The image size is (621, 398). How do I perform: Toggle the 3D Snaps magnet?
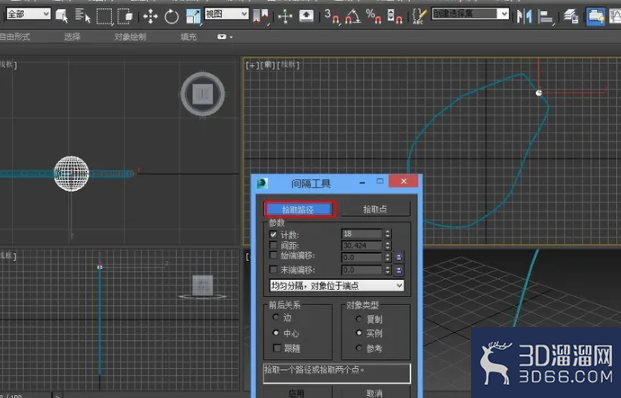point(332,16)
